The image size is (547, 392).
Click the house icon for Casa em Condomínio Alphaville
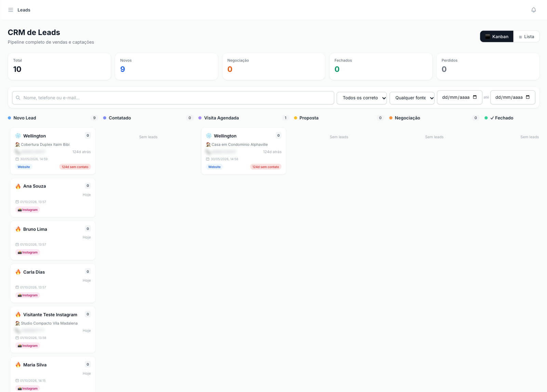click(208, 145)
